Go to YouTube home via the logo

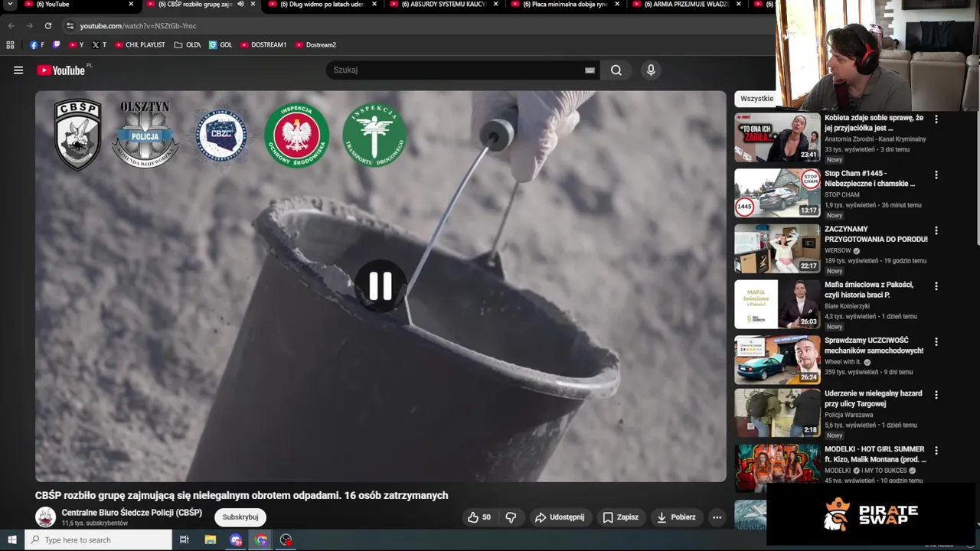click(61, 70)
